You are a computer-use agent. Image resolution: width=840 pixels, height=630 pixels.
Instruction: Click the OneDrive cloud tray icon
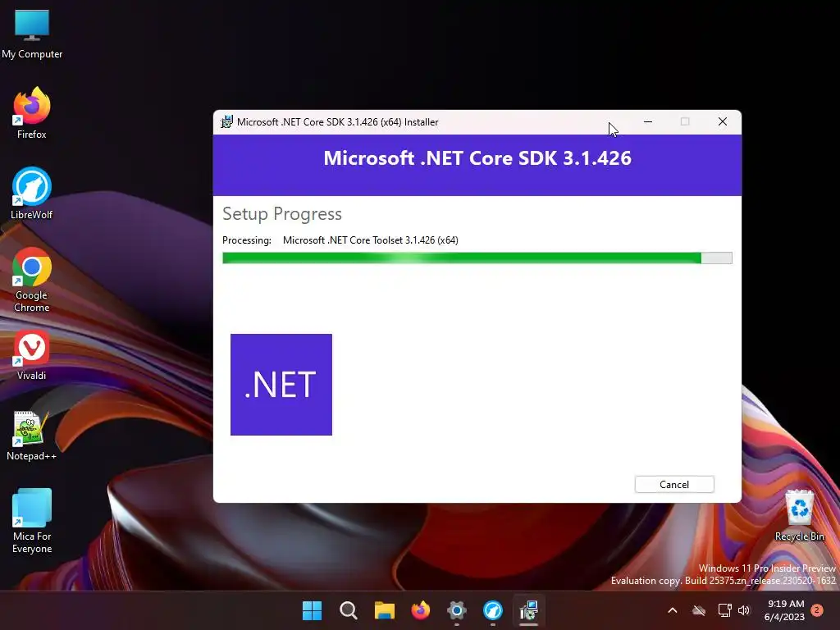pyautogui.click(x=699, y=610)
